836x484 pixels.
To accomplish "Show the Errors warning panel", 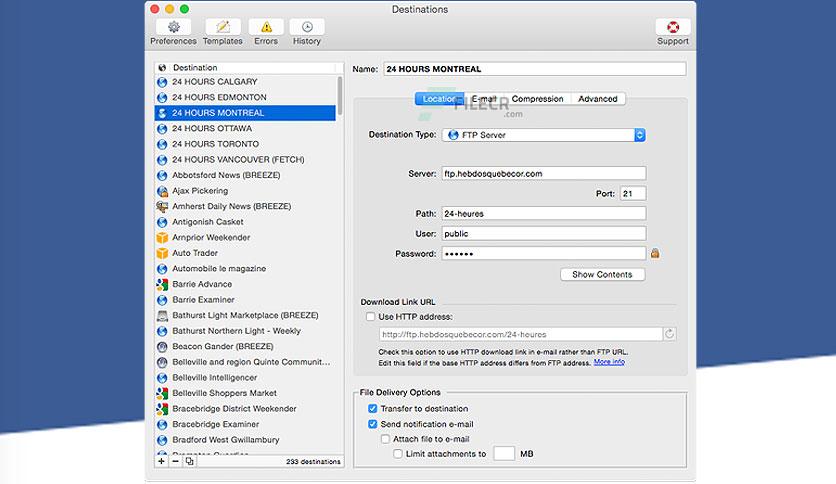I will click(266, 32).
